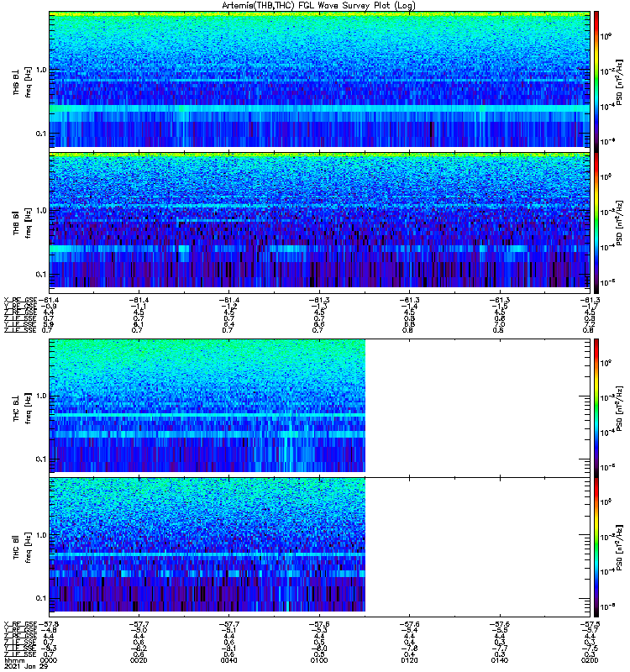
Task: Click the 0.1 frequency tick of THC B-parallel panel
Action: [x=41, y=598]
